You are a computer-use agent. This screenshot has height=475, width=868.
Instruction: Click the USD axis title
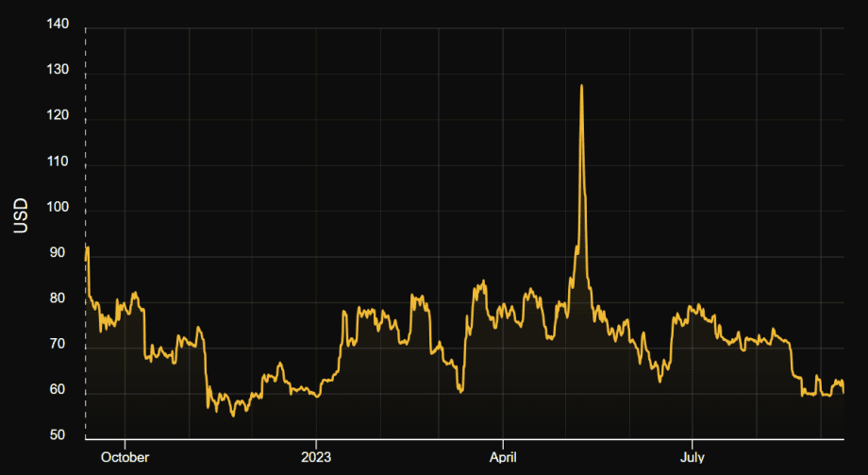point(21,216)
